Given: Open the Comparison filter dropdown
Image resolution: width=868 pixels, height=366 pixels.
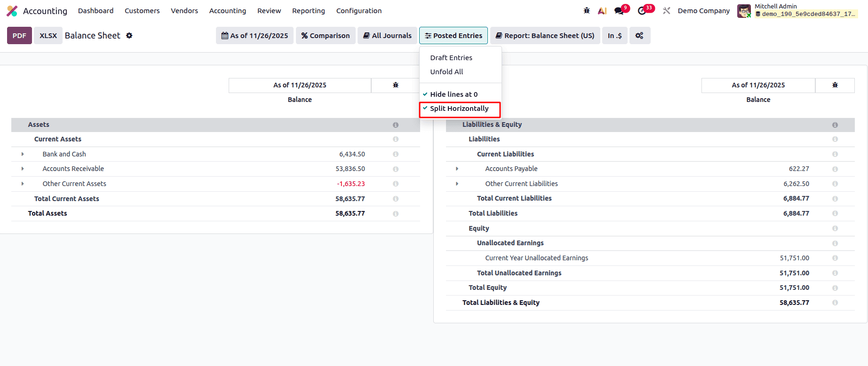Looking at the screenshot, I should (x=326, y=36).
